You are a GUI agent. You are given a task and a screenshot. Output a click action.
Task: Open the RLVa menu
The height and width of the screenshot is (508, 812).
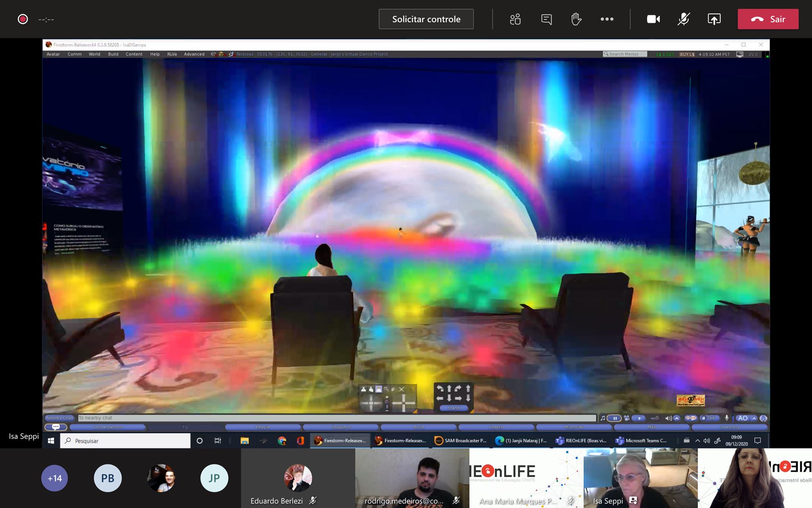click(172, 54)
